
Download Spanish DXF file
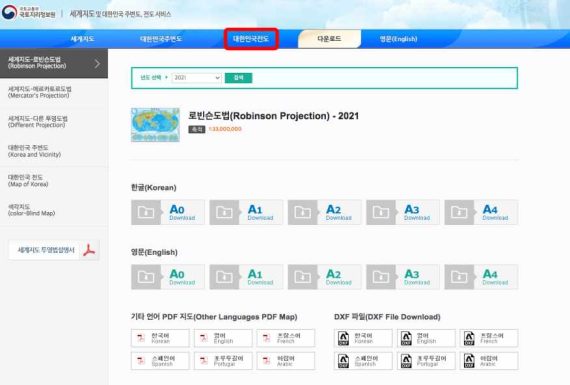(363, 361)
